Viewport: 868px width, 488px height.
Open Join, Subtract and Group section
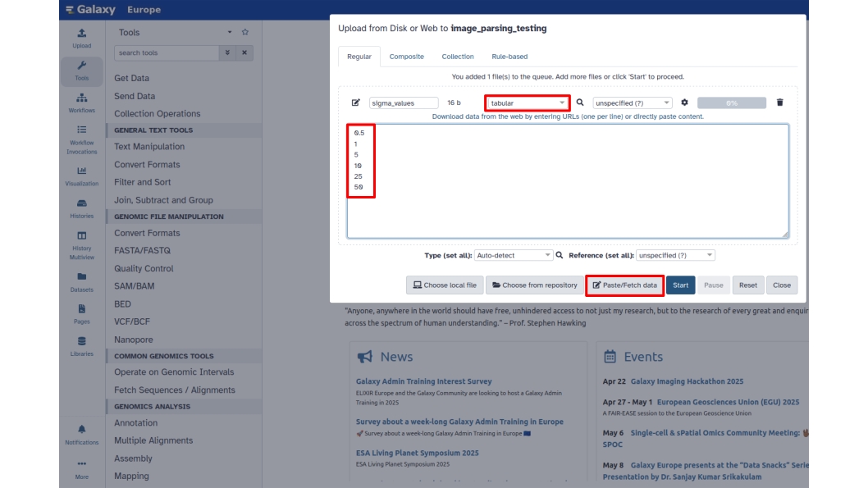[163, 200]
